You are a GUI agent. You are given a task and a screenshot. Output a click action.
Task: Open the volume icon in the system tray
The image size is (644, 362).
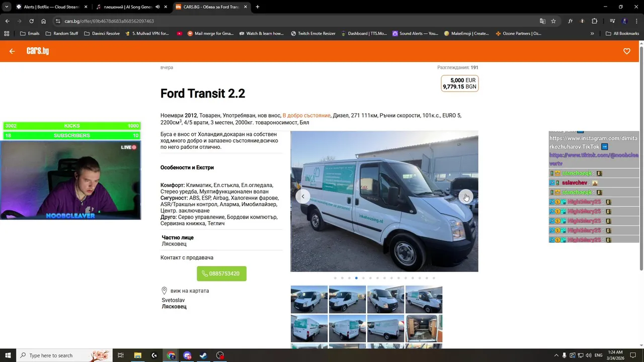pos(588,355)
